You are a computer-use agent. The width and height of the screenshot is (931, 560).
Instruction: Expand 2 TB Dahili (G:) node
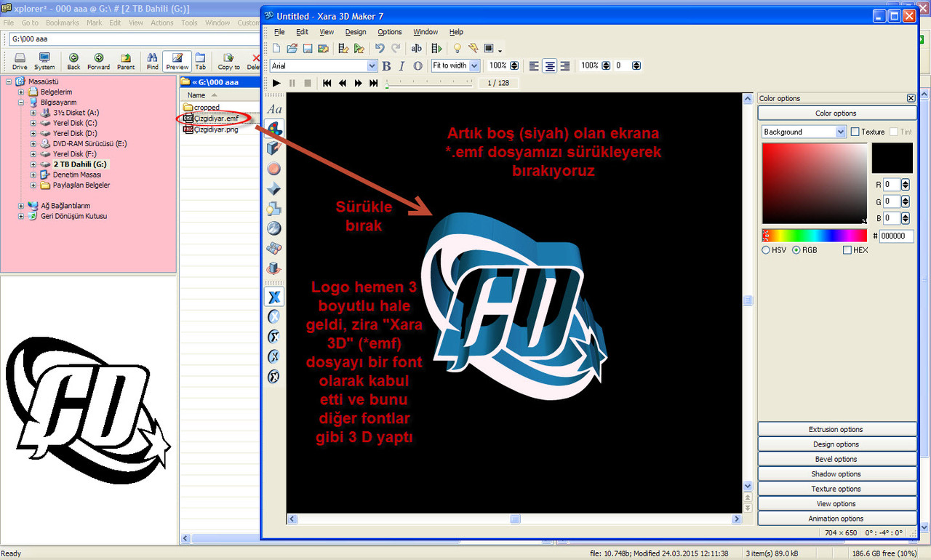[33, 164]
